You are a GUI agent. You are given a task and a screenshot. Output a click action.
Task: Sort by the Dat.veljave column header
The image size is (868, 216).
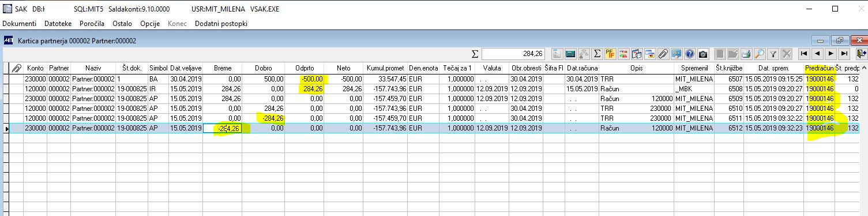(x=185, y=68)
